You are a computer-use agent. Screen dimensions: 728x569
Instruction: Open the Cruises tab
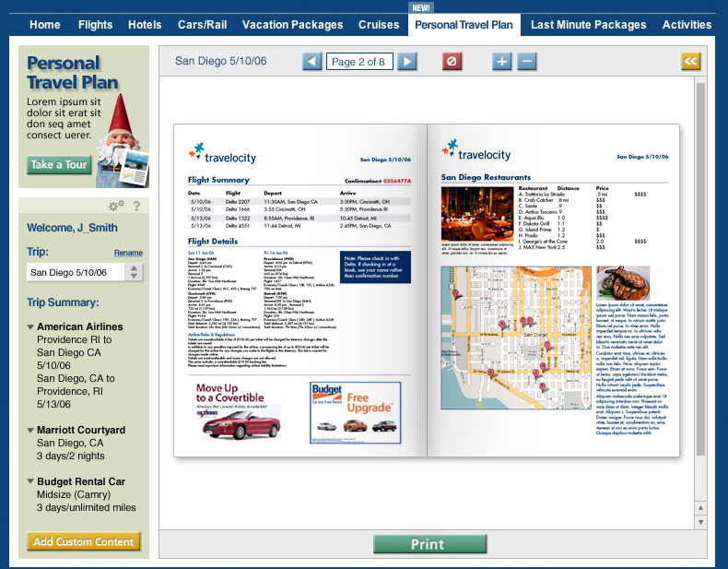pyautogui.click(x=379, y=25)
